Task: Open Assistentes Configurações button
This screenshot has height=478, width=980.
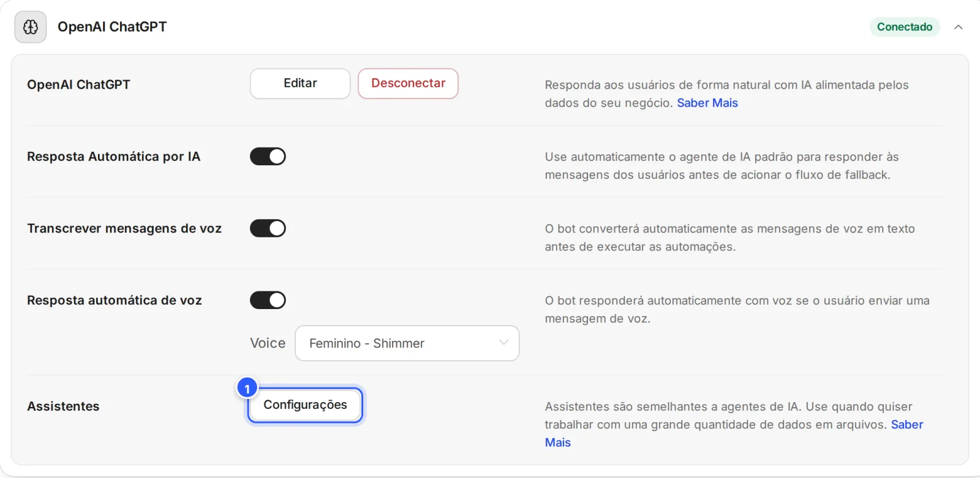Action: pos(305,405)
